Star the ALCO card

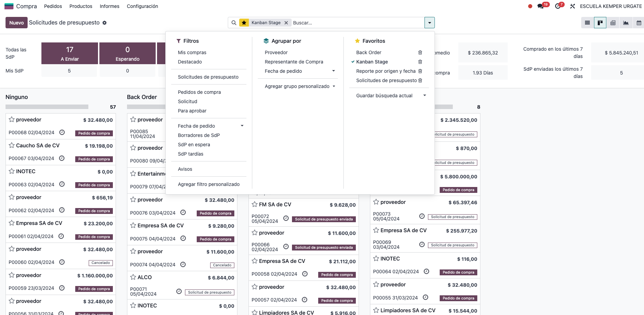(x=133, y=277)
